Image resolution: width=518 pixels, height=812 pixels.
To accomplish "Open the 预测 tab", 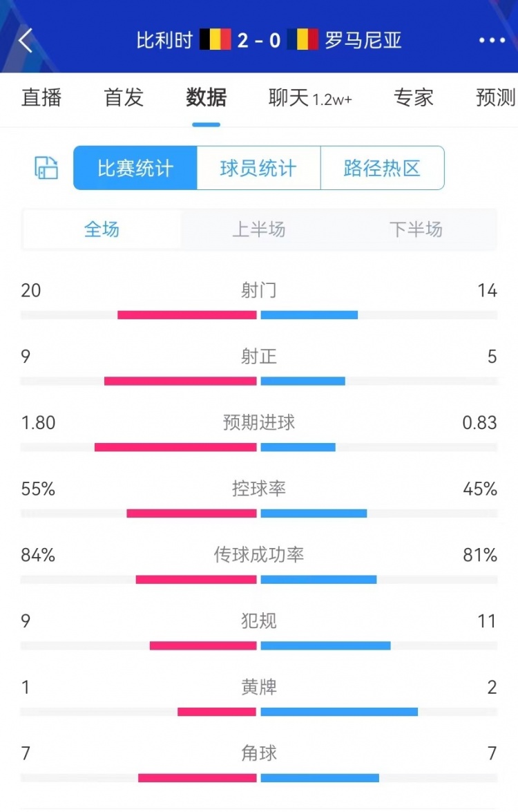I will pyautogui.click(x=496, y=97).
